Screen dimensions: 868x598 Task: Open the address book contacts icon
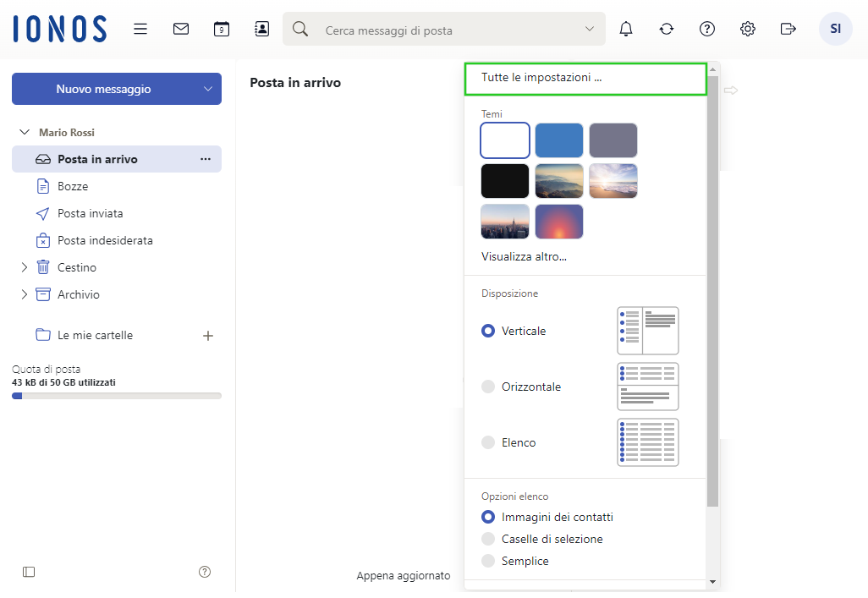pos(262,29)
